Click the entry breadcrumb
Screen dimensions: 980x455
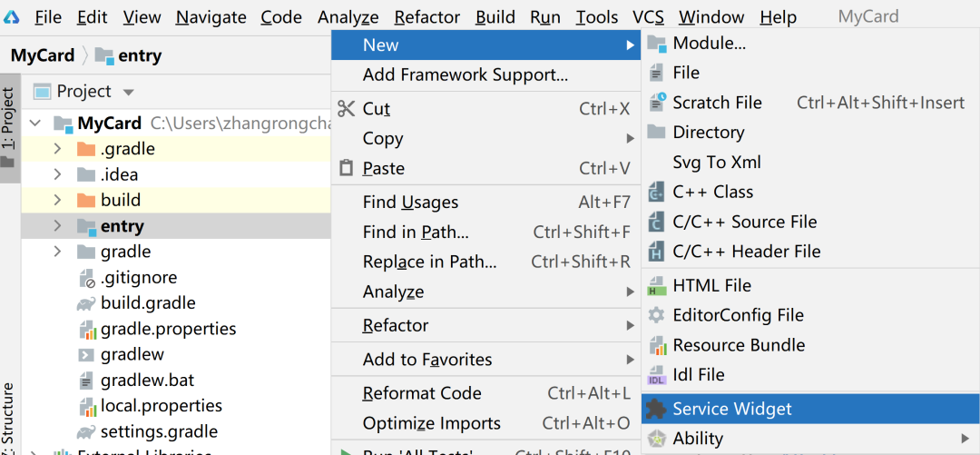click(x=139, y=55)
